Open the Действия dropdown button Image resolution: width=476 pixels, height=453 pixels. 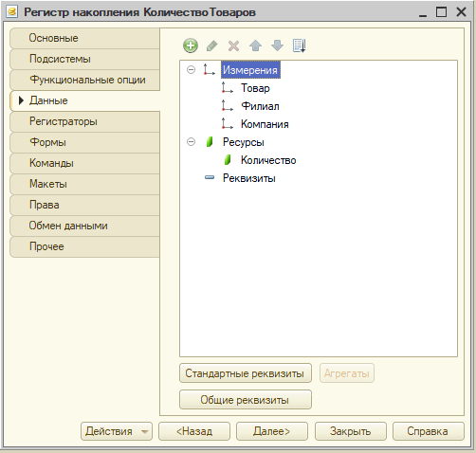[x=117, y=431]
